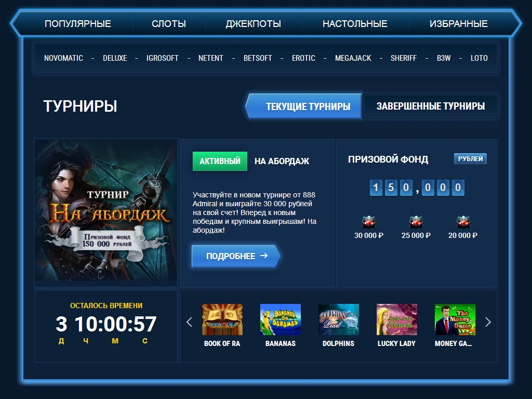Viewport: 532px width, 399px height.
Task: Open the Популярные menu section
Action: pyautogui.click(x=78, y=24)
